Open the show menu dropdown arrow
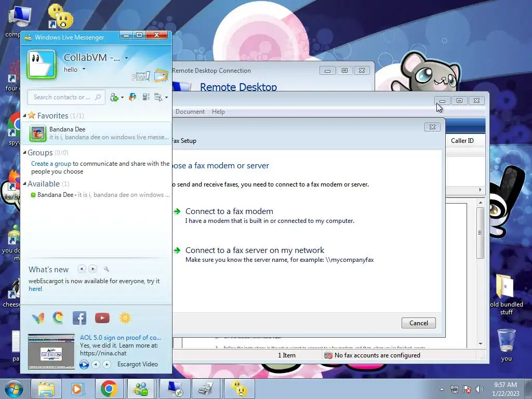Image resolution: width=532 pixels, height=399 pixels. pyautogui.click(x=166, y=98)
